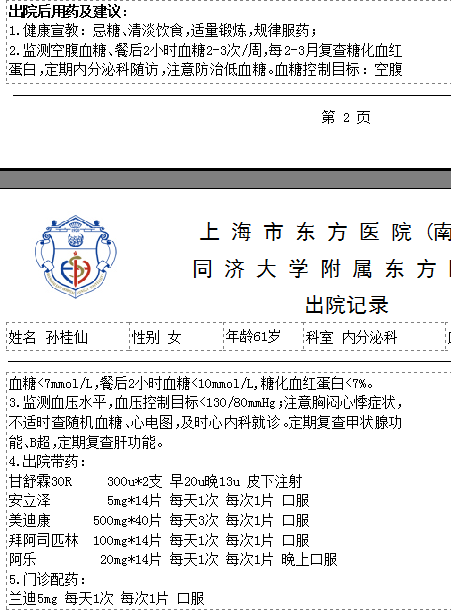Select the 4.出院带药 heading

coord(47,462)
